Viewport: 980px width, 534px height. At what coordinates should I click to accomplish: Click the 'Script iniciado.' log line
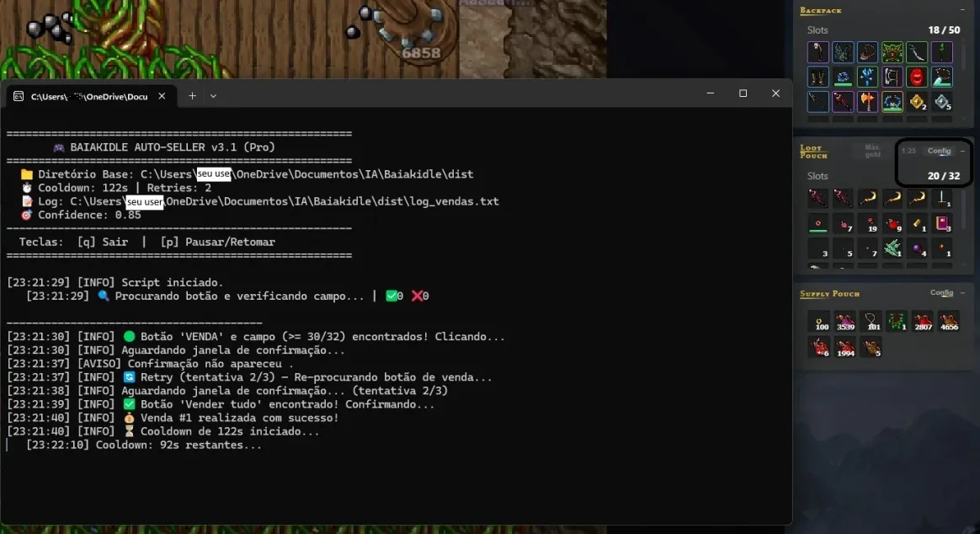tap(115, 283)
